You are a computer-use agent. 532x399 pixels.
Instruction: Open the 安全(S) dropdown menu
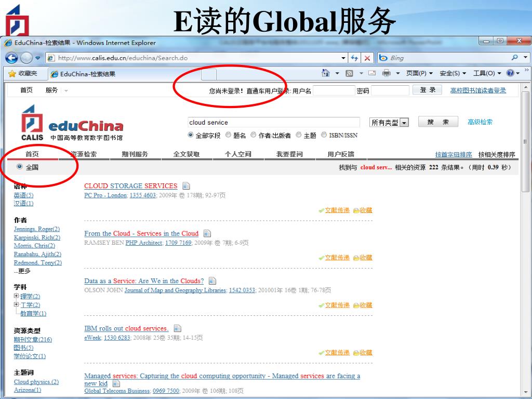click(453, 73)
